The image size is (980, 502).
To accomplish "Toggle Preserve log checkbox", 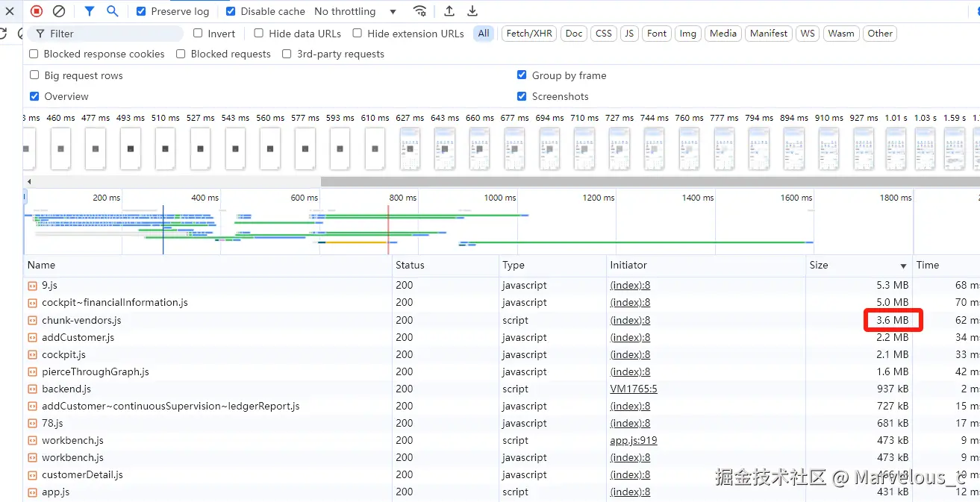I will tap(141, 11).
